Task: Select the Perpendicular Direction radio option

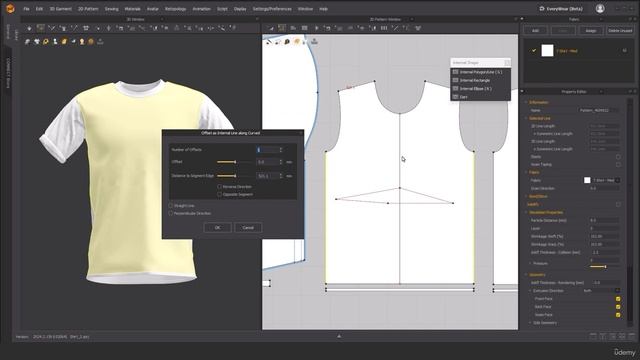Action: point(171,213)
